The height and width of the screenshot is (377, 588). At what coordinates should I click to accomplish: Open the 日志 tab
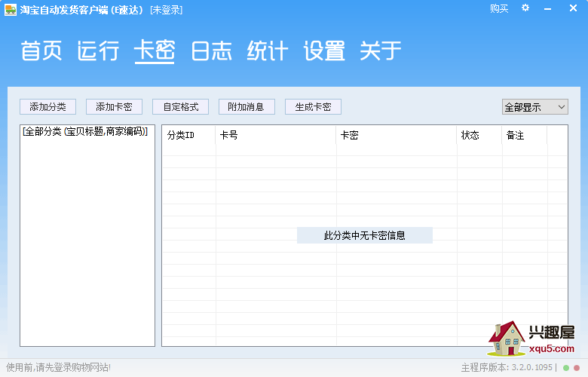point(211,51)
